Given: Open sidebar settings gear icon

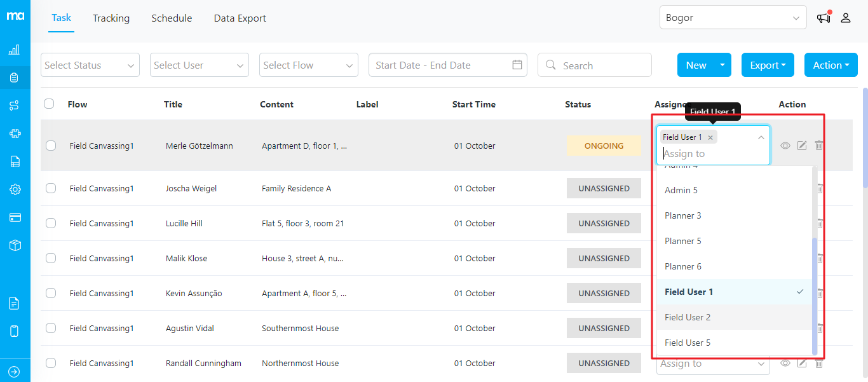Looking at the screenshot, I should (15, 189).
